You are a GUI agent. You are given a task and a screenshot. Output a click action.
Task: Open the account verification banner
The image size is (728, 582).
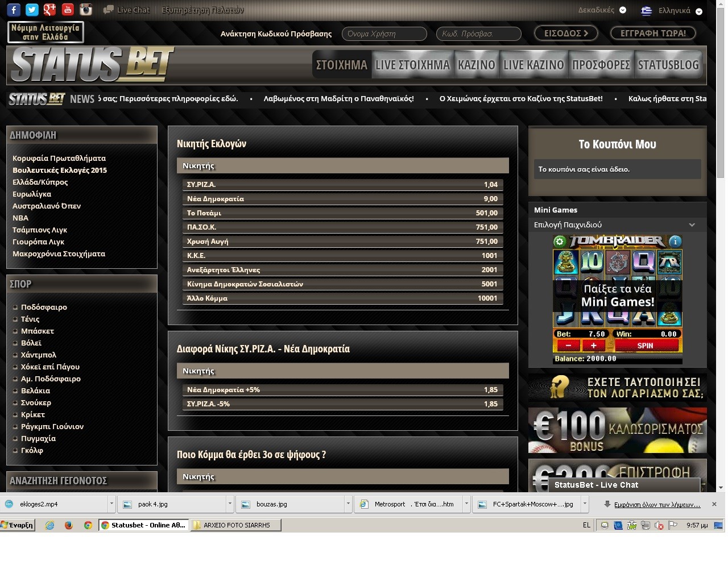[617, 387]
